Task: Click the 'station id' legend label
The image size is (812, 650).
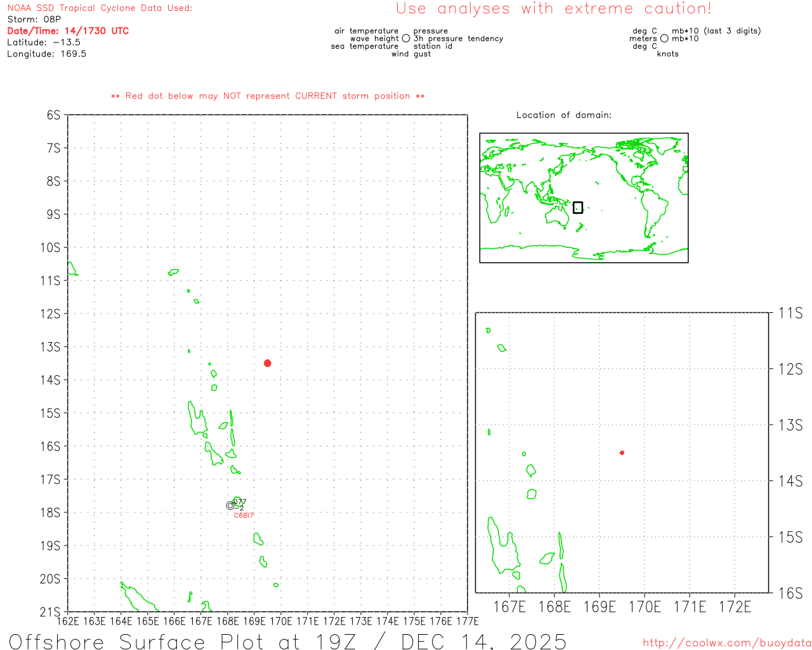Action: click(433, 46)
